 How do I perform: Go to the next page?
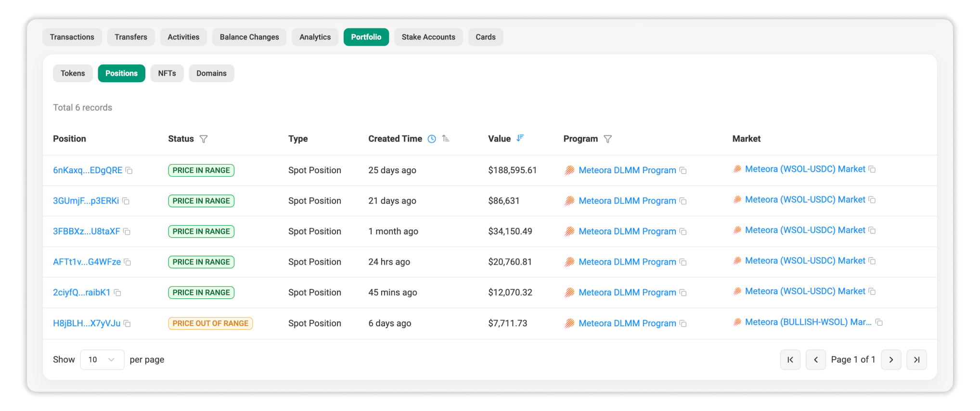tap(891, 360)
